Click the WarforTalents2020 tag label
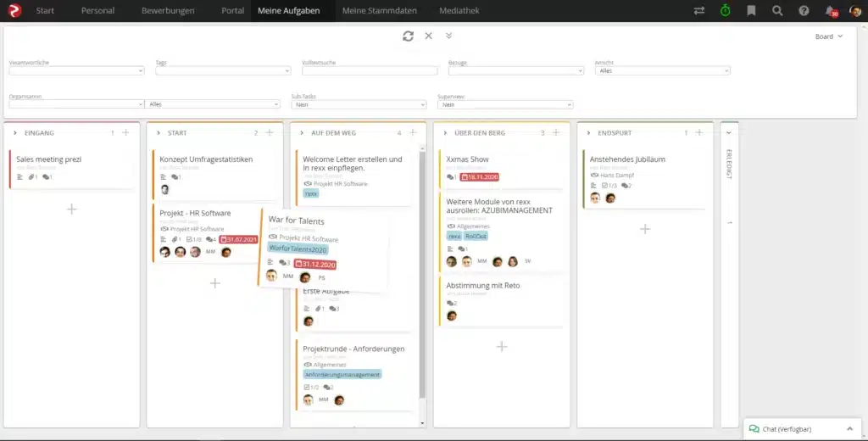 click(x=297, y=248)
